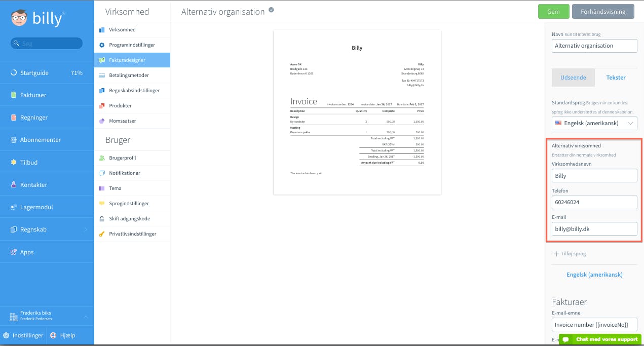Click the Privatlivsindstillinger key icon
This screenshot has height=346, width=644.
(101, 234)
